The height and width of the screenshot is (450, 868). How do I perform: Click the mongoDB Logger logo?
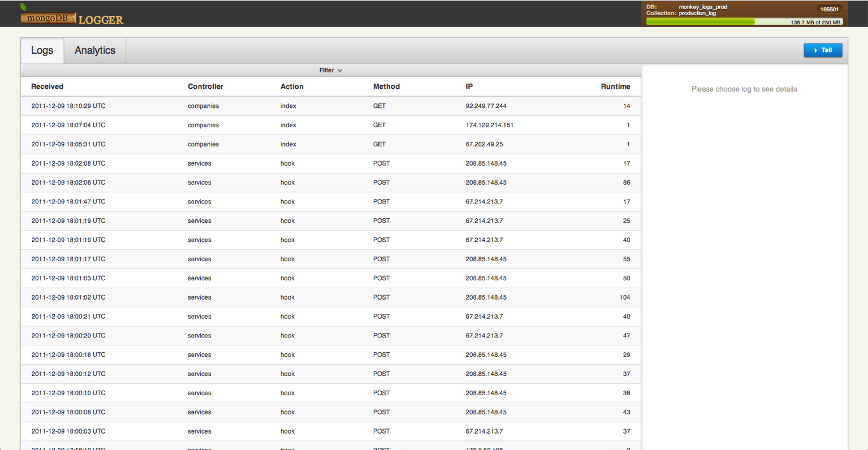pyautogui.click(x=71, y=15)
